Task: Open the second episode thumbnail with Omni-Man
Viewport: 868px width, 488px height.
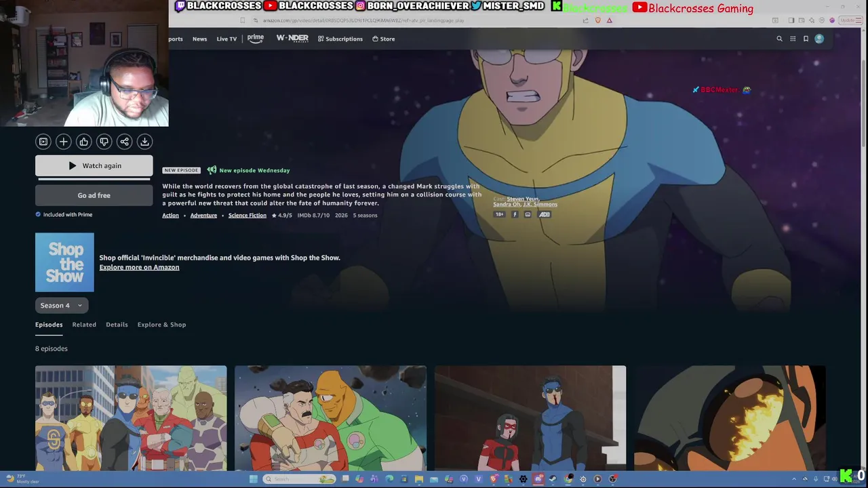Action: [x=330, y=418]
